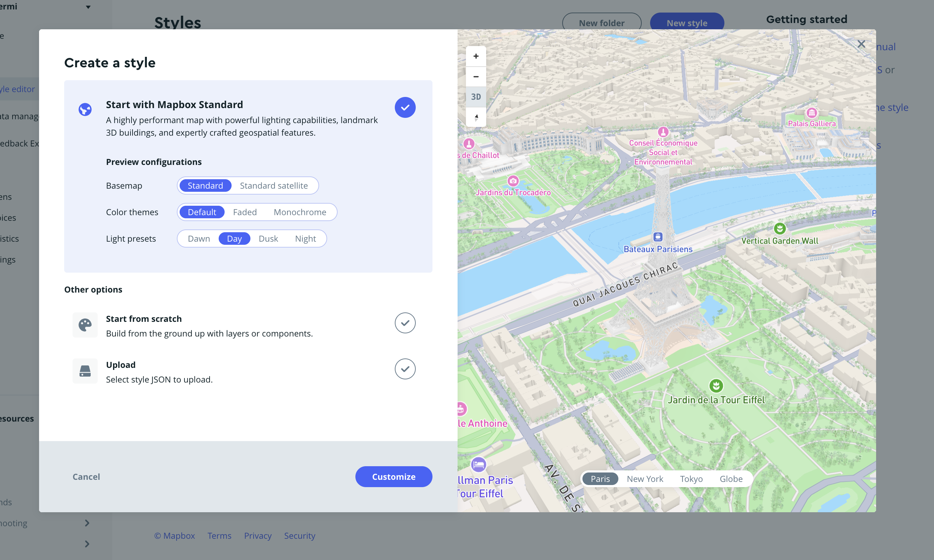
Task: Select the Upload option checkmark
Action: click(405, 369)
